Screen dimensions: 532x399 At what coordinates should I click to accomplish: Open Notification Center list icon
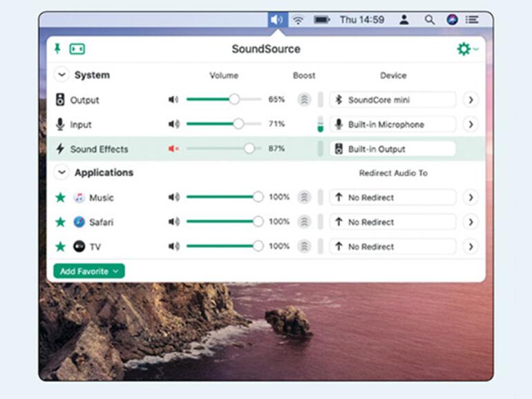pos(472,19)
